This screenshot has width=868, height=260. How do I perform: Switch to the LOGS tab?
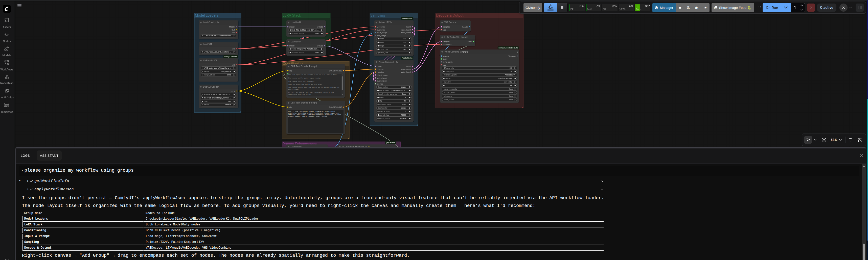[25, 156]
